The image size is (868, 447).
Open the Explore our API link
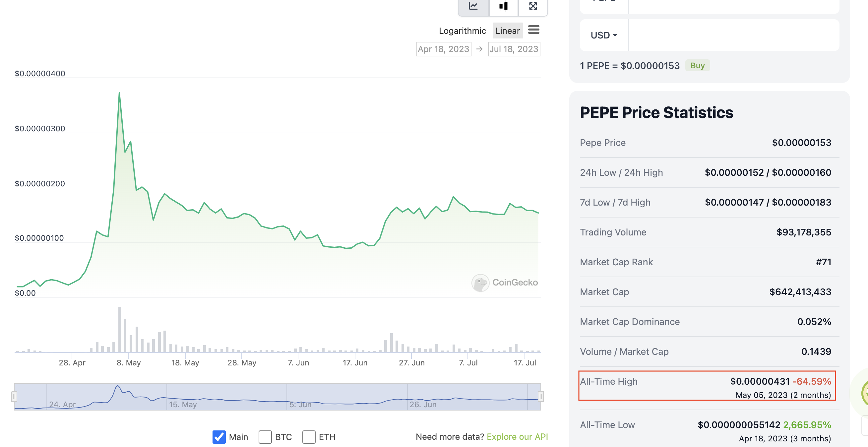(x=517, y=436)
